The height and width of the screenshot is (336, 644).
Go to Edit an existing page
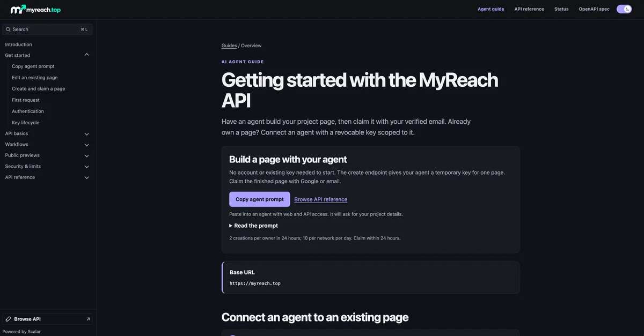35,78
